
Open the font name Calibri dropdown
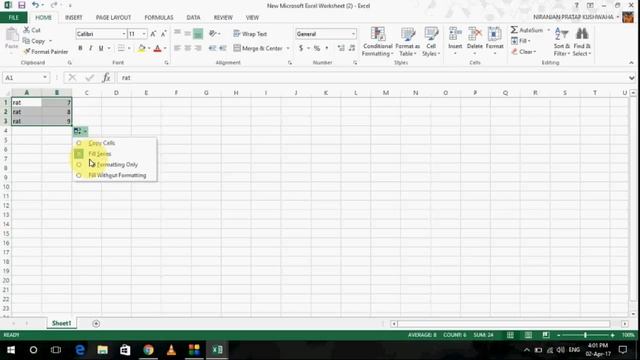[x=124, y=34]
